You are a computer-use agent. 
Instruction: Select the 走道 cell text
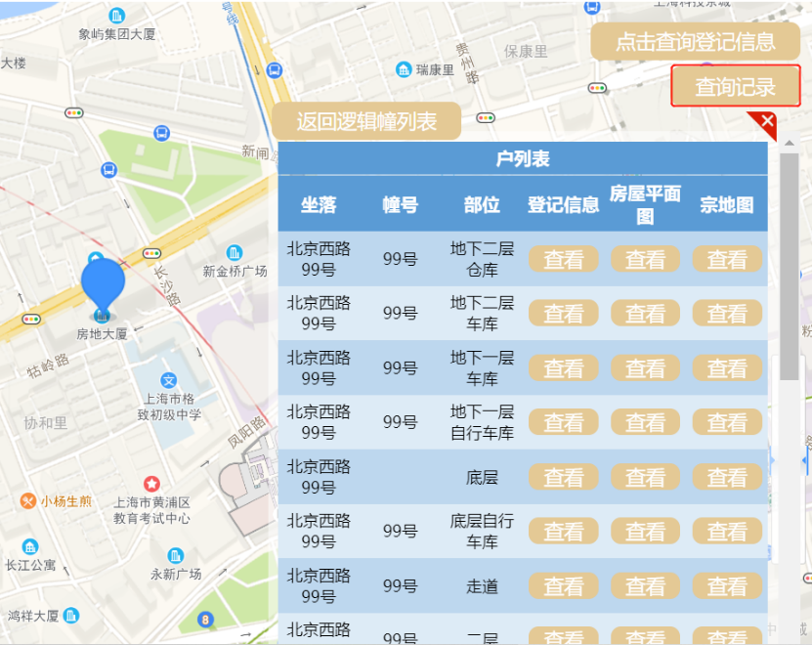[x=482, y=586]
